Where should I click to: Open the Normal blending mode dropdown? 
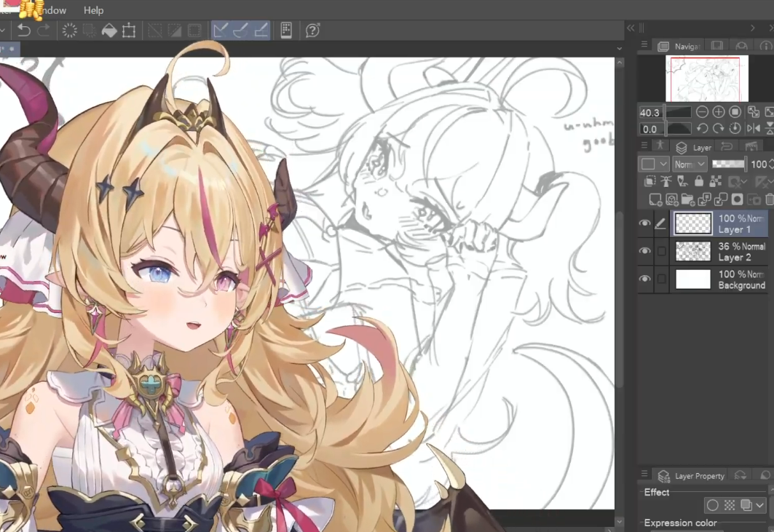(690, 164)
